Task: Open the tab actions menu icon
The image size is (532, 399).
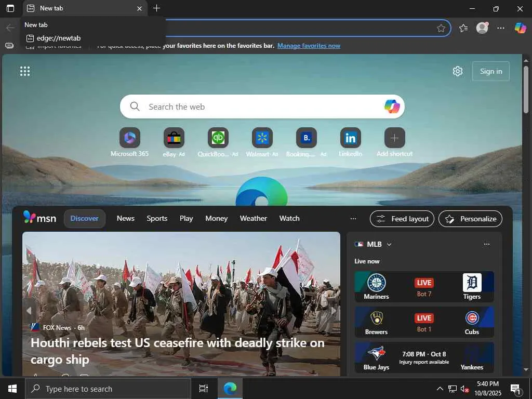Action: tap(10, 8)
